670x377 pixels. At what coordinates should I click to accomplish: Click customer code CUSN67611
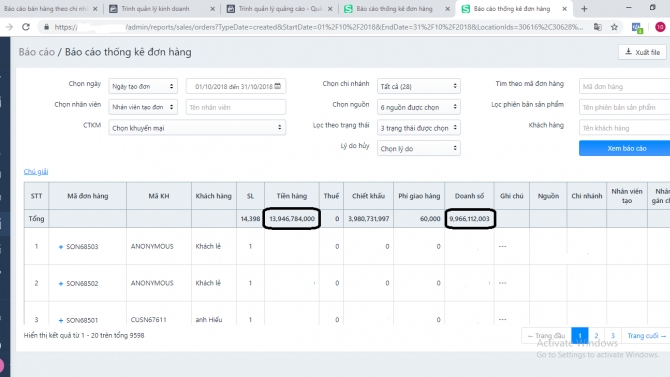[x=148, y=320]
